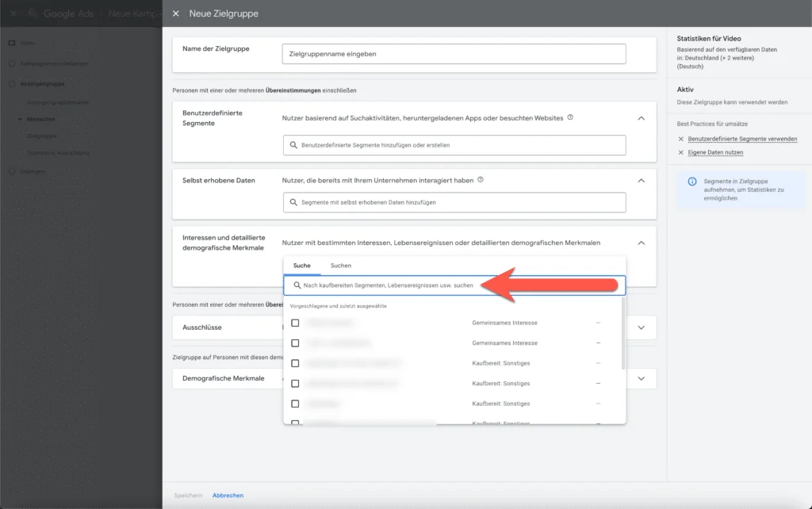Collapse the Selbst erhobene Daten section
812x509 pixels.
[x=641, y=181]
